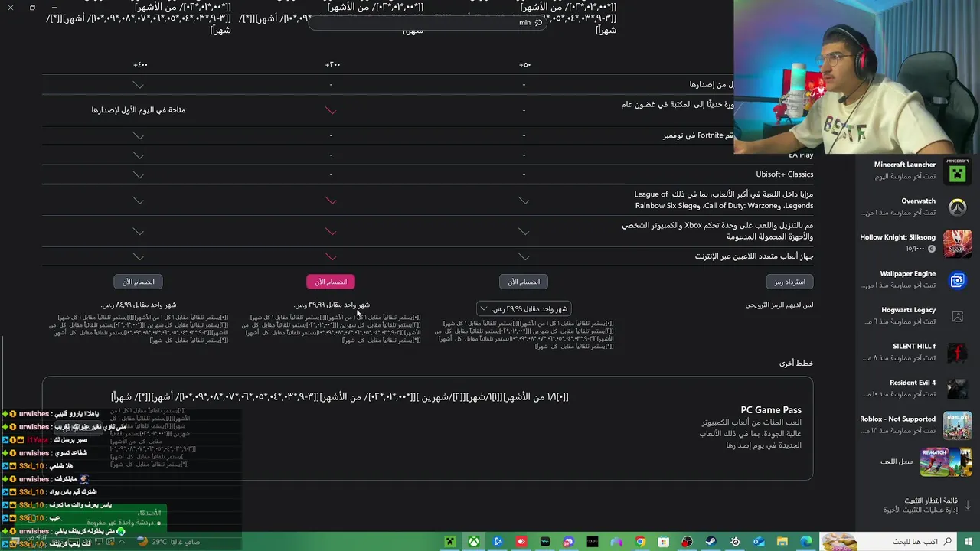Image resolution: width=980 pixels, height=551 pixels.
Task: Click the install queue download arrow icon
Action: coord(968,506)
